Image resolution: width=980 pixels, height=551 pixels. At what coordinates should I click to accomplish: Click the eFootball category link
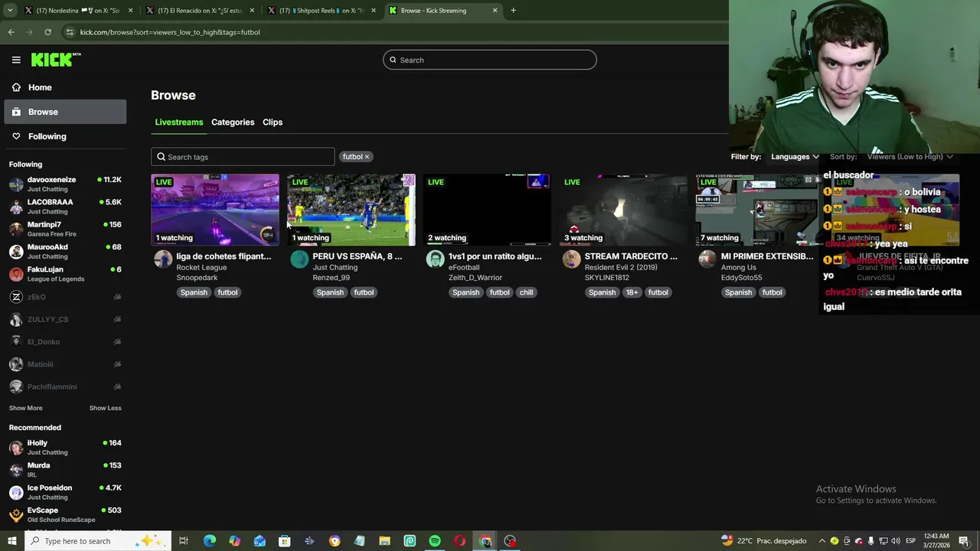464,268
